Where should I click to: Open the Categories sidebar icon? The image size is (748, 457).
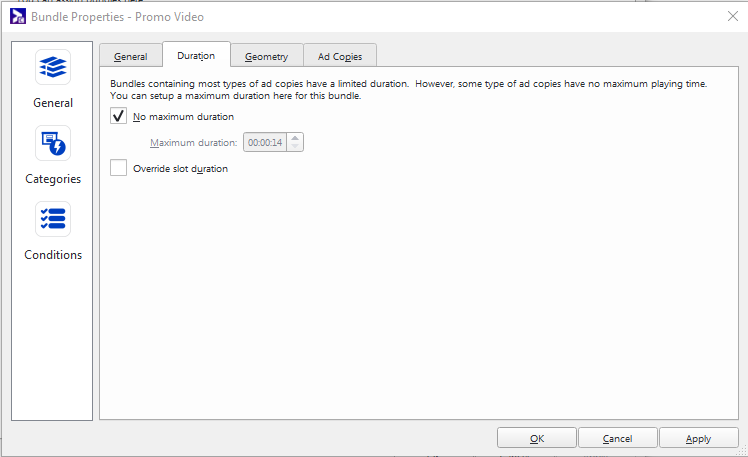(x=53, y=143)
